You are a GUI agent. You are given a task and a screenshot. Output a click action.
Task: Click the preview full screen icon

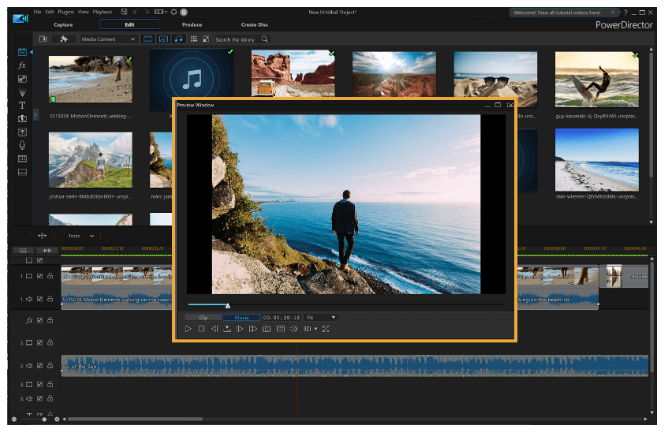326,328
